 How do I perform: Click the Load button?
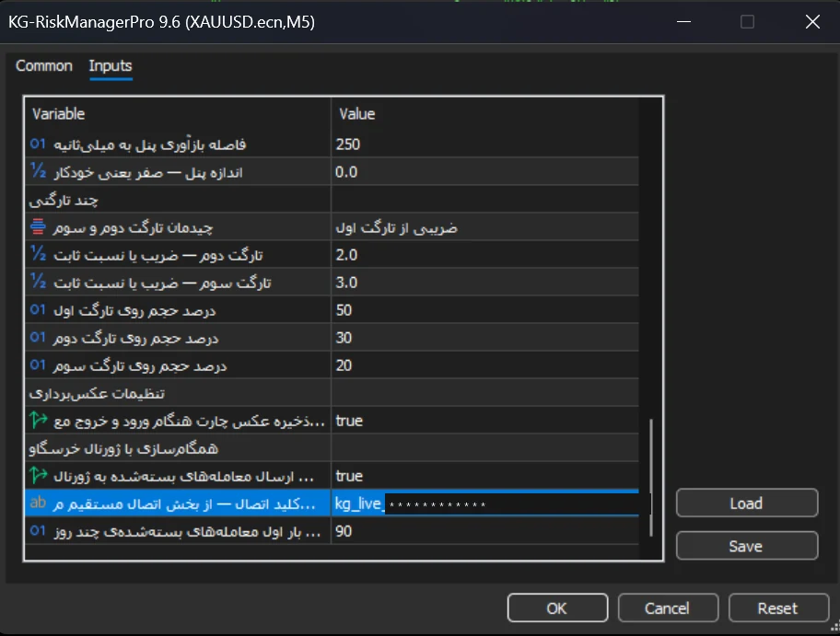pyautogui.click(x=747, y=503)
